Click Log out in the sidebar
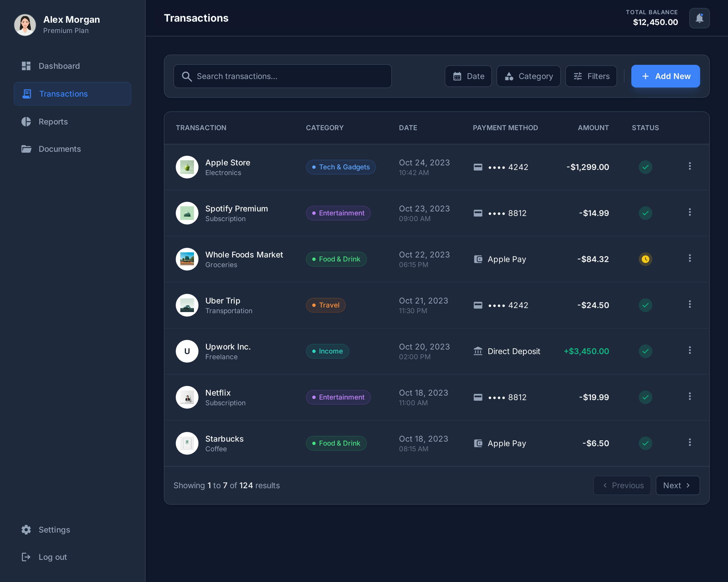 click(x=52, y=557)
